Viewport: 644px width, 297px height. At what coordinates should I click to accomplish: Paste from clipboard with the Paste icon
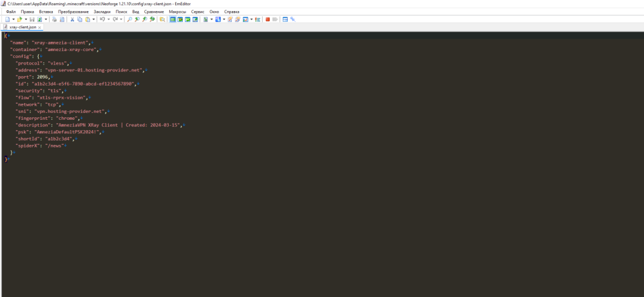tap(88, 19)
